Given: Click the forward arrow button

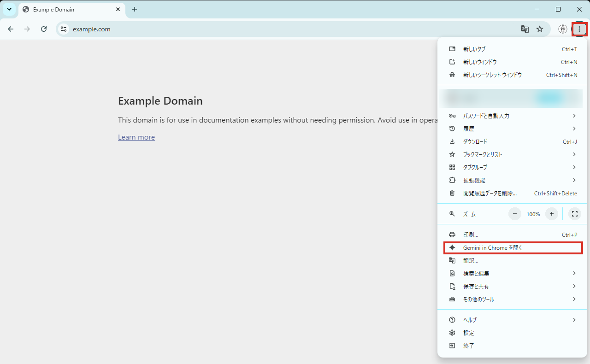Looking at the screenshot, I should 27,29.
